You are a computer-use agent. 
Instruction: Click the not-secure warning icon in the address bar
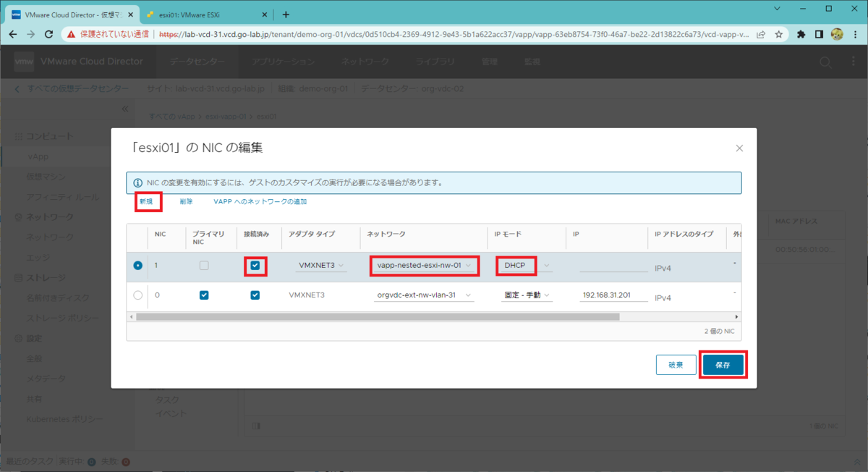[x=71, y=34]
